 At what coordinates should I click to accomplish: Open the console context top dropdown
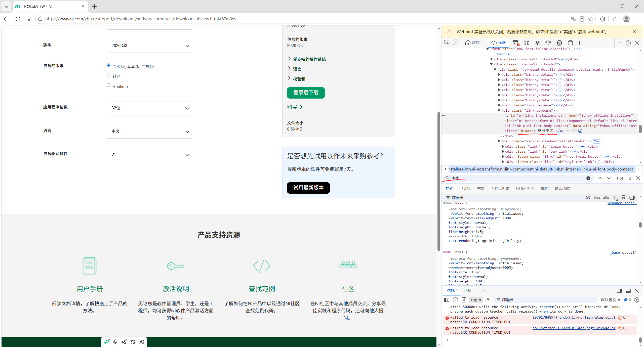[476, 300]
